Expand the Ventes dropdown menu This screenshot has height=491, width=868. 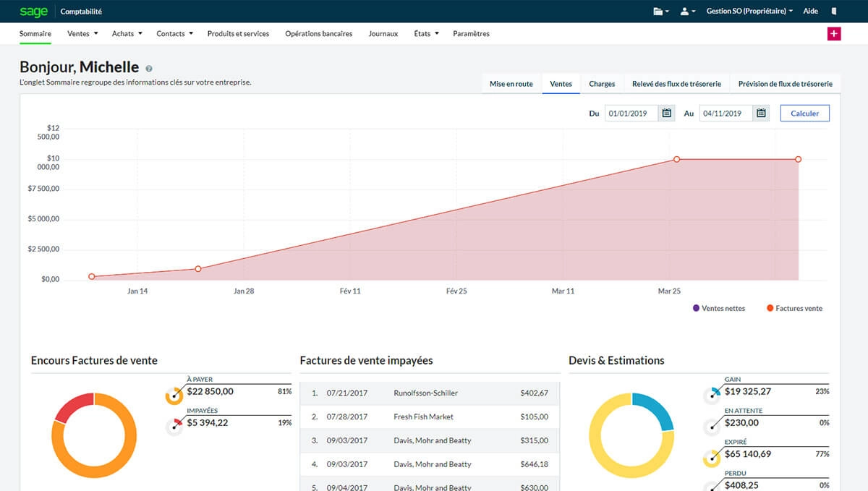pos(82,33)
